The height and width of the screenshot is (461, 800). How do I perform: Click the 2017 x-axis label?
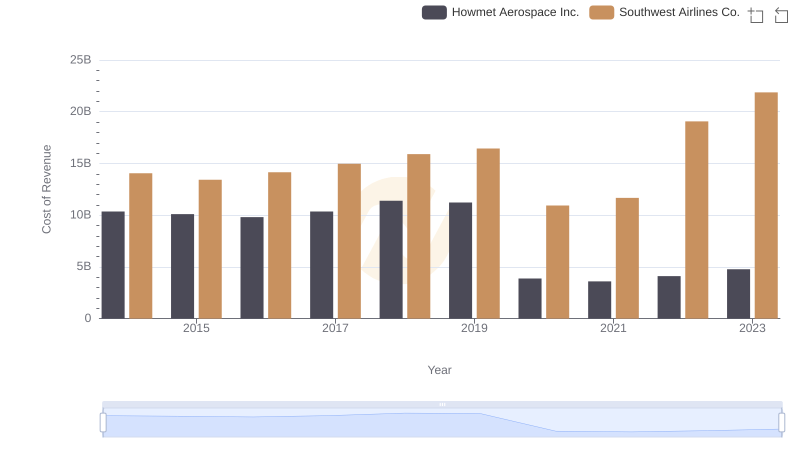[335, 328]
